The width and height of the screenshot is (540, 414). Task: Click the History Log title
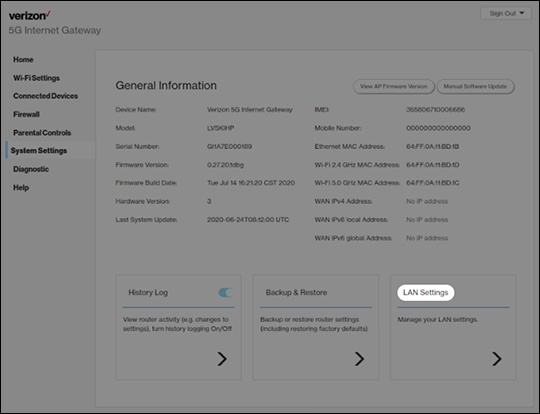pos(148,292)
